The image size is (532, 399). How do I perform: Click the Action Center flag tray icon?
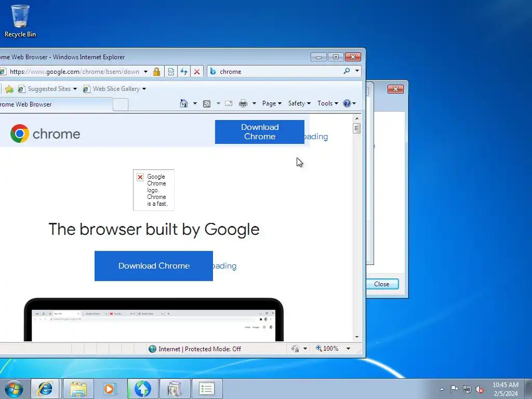pyautogui.click(x=454, y=389)
